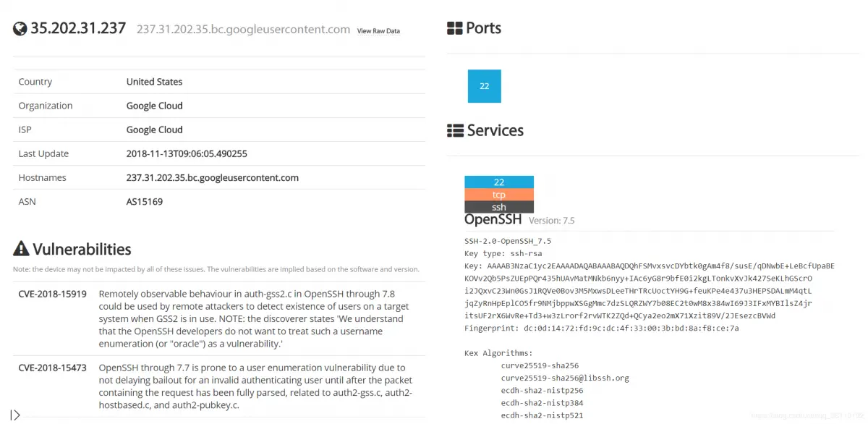Click the SSH key fingerprint line

pos(601,328)
